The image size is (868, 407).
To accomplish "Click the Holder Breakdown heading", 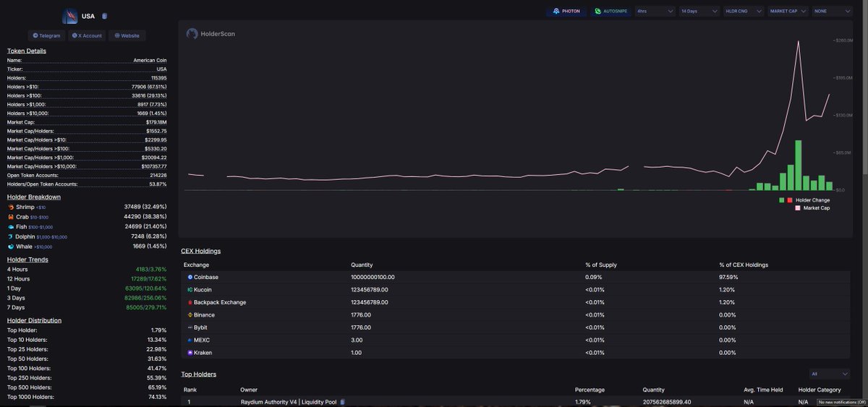I will tap(34, 197).
